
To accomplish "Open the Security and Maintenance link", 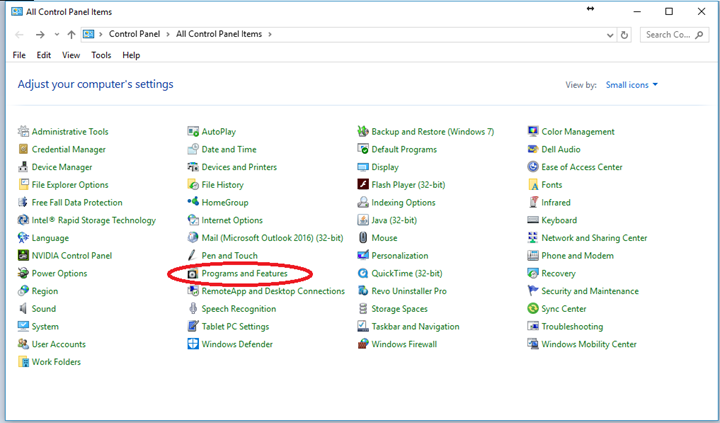I will pyautogui.click(x=590, y=291).
